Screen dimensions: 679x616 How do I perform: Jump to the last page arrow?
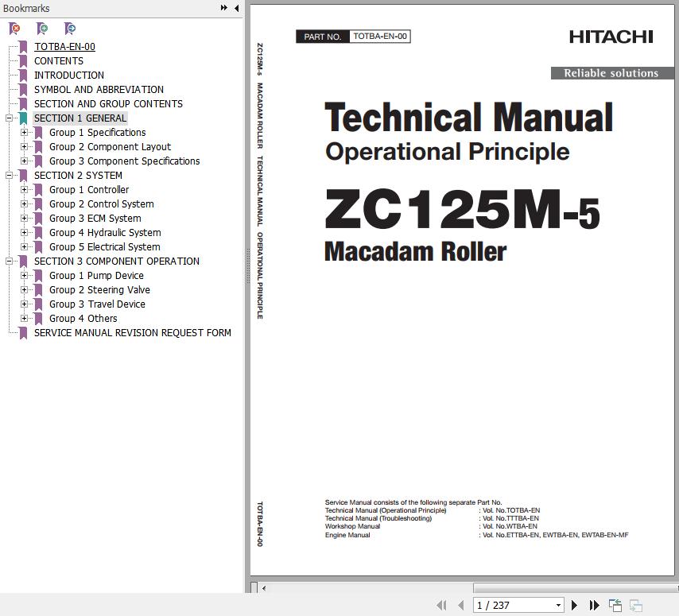(x=594, y=605)
